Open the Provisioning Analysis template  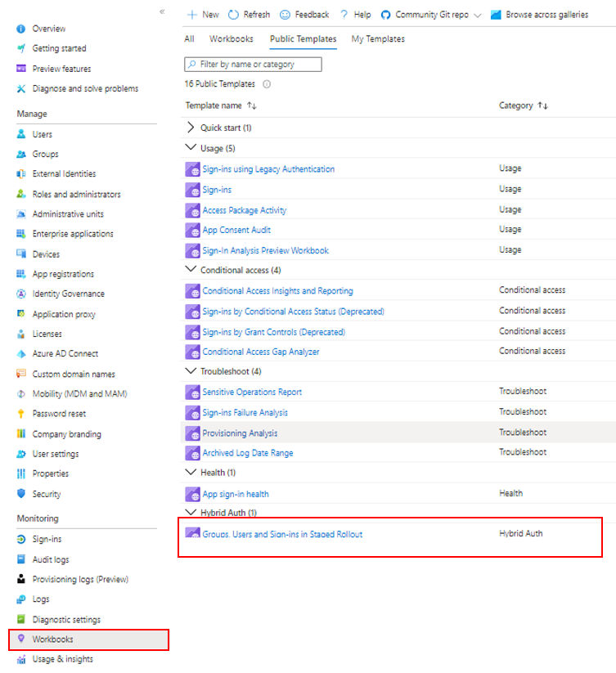tap(240, 433)
